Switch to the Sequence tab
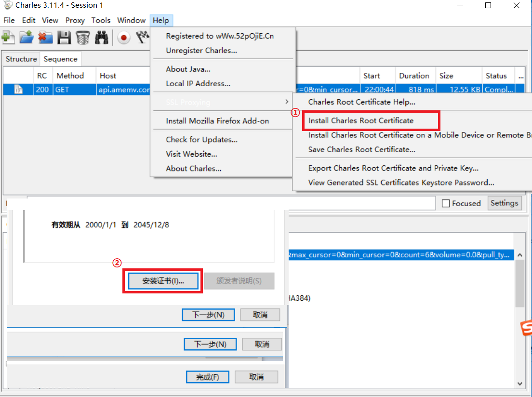The height and width of the screenshot is (397, 532). tap(60, 59)
